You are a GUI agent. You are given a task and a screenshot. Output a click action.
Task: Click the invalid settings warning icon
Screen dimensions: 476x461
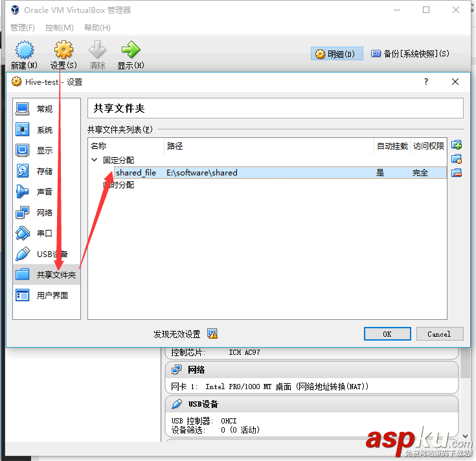point(212,334)
